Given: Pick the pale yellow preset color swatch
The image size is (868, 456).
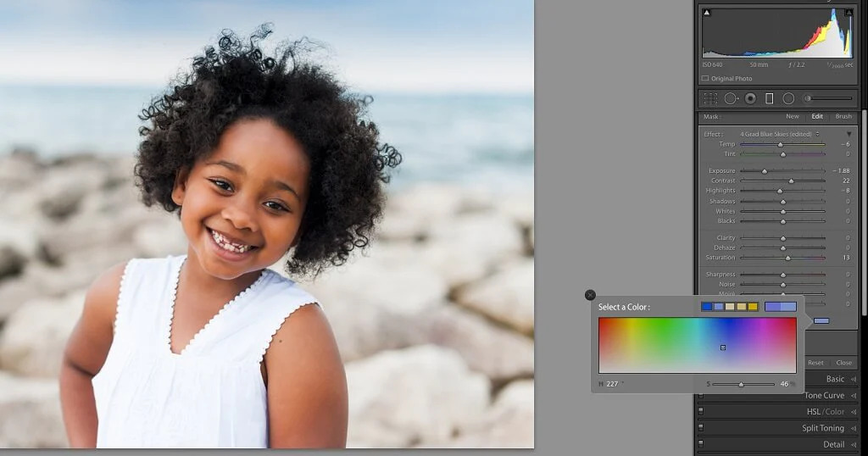Looking at the screenshot, I should (x=741, y=307).
